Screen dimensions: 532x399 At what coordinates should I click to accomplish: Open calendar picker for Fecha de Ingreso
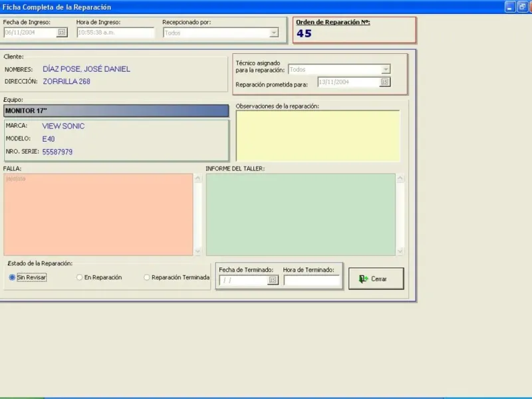(x=62, y=32)
